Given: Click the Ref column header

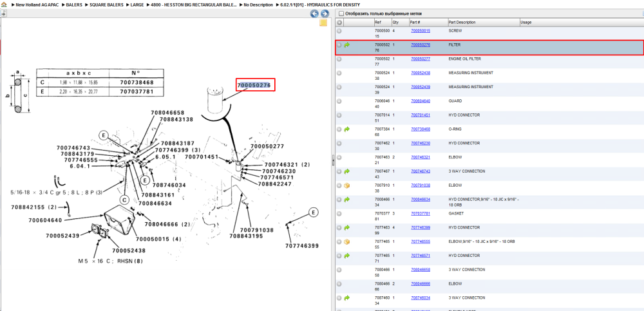Looking at the screenshot, I should click(x=383, y=22).
